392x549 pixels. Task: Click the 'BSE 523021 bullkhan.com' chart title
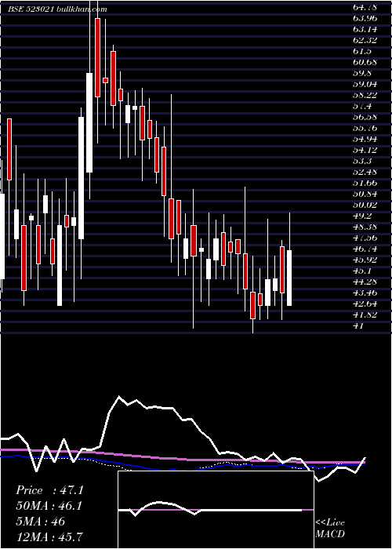point(58,9)
